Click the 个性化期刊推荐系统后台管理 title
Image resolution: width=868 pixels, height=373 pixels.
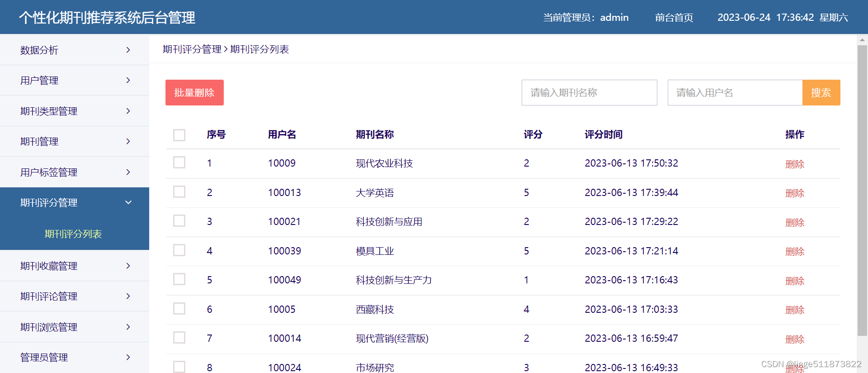tap(107, 18)
